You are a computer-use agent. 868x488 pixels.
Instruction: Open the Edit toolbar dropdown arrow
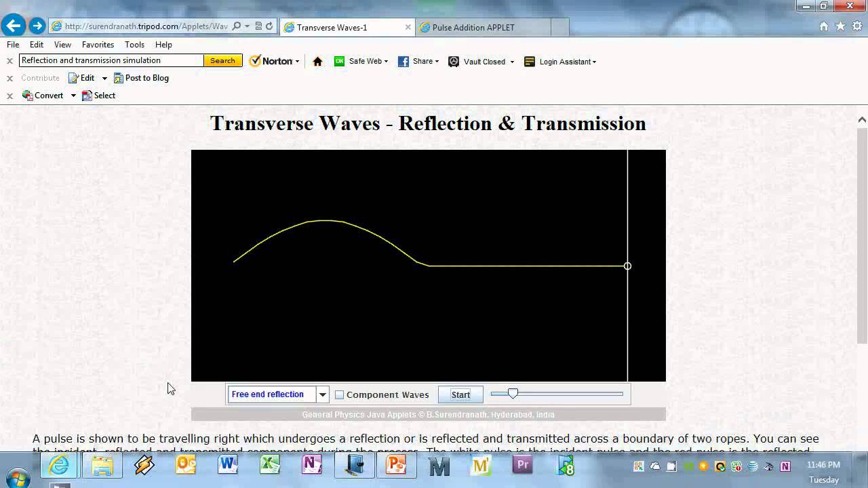(104, 79)
